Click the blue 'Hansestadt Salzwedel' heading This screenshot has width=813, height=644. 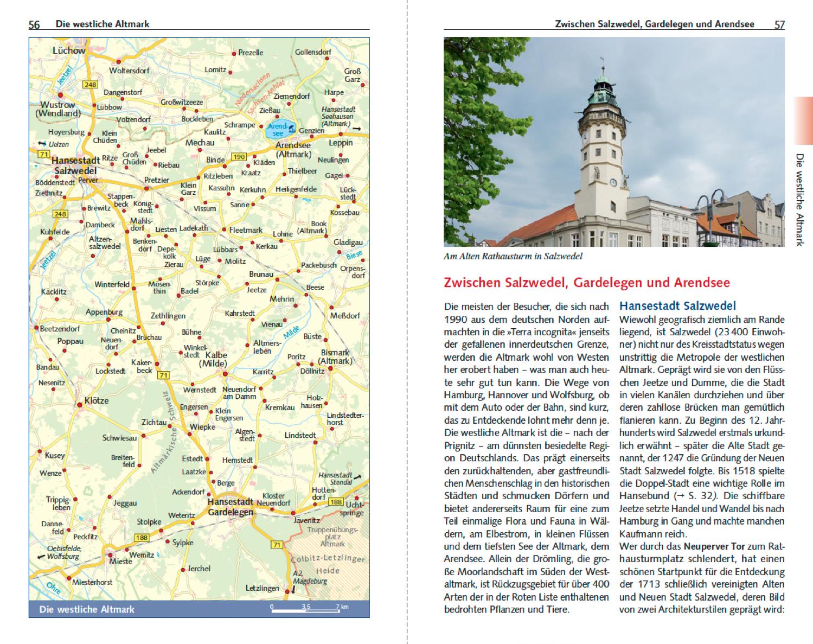[x=677, y=305]
